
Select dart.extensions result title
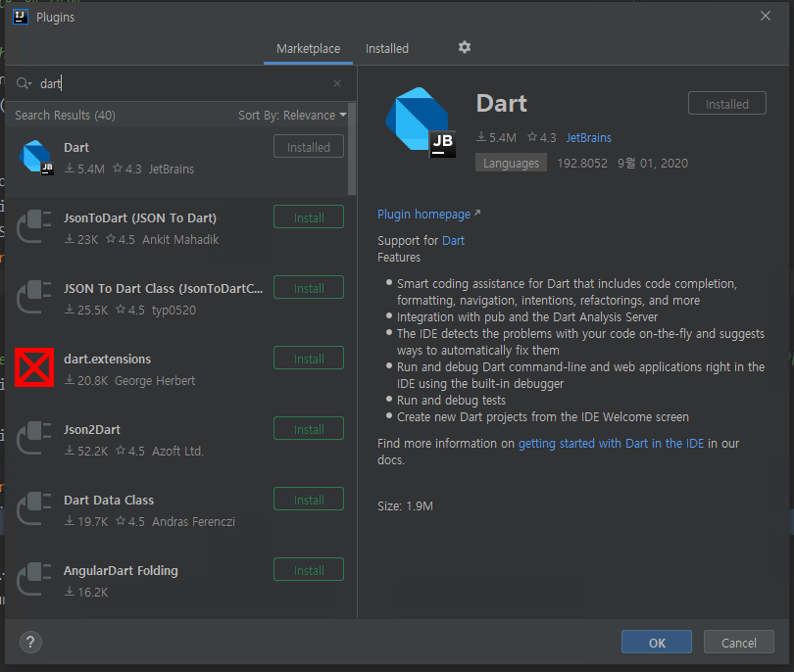pyautogui.click(x=108, y=360)
